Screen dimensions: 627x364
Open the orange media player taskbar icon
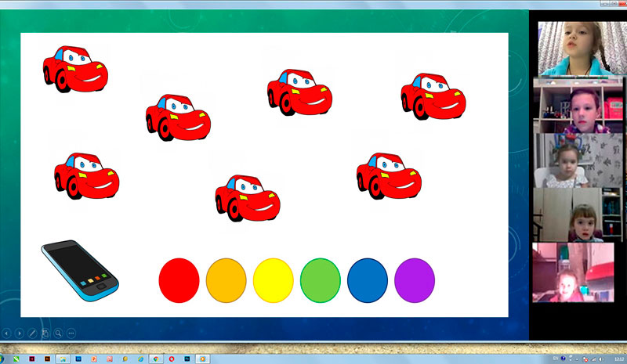(203, 359)
